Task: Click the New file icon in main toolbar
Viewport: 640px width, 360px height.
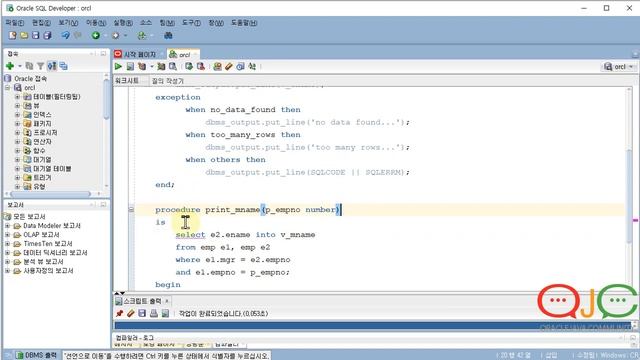Action: 13,36
